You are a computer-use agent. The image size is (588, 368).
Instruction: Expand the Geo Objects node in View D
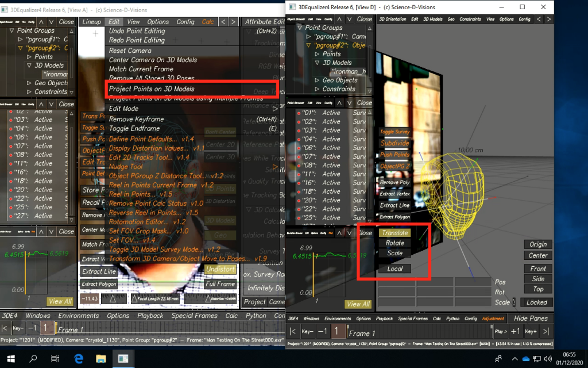[317, 80]
